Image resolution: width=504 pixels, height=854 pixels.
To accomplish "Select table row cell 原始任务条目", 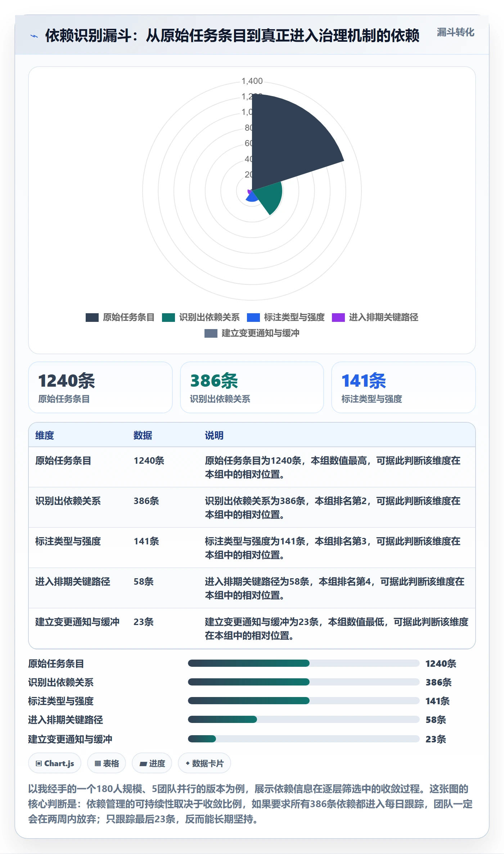I will 63,460.
